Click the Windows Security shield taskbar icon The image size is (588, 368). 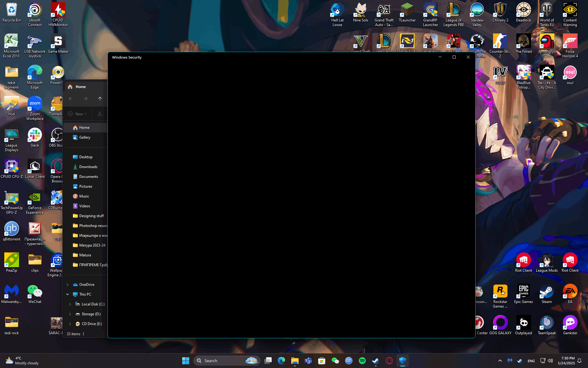(x=402, y=361)
